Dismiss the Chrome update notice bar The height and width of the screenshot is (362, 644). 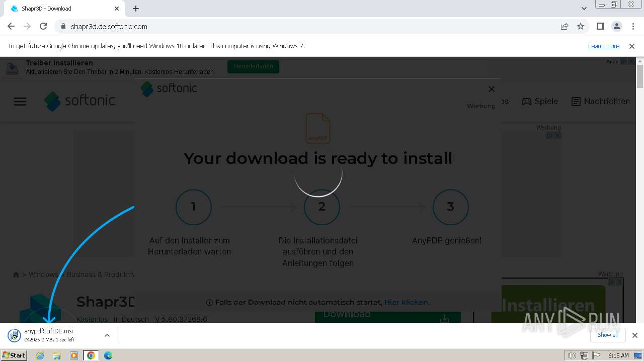click(x=632, y=46)
